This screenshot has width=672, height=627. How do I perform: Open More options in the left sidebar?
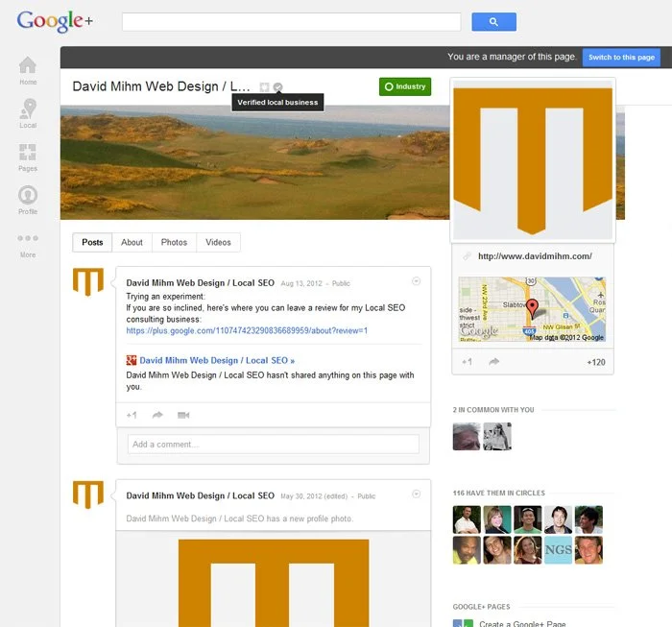[x=28, y=246]
